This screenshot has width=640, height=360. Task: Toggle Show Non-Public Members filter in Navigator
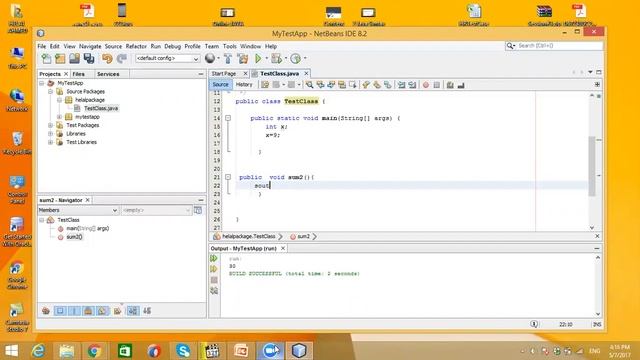pos(88,311)
